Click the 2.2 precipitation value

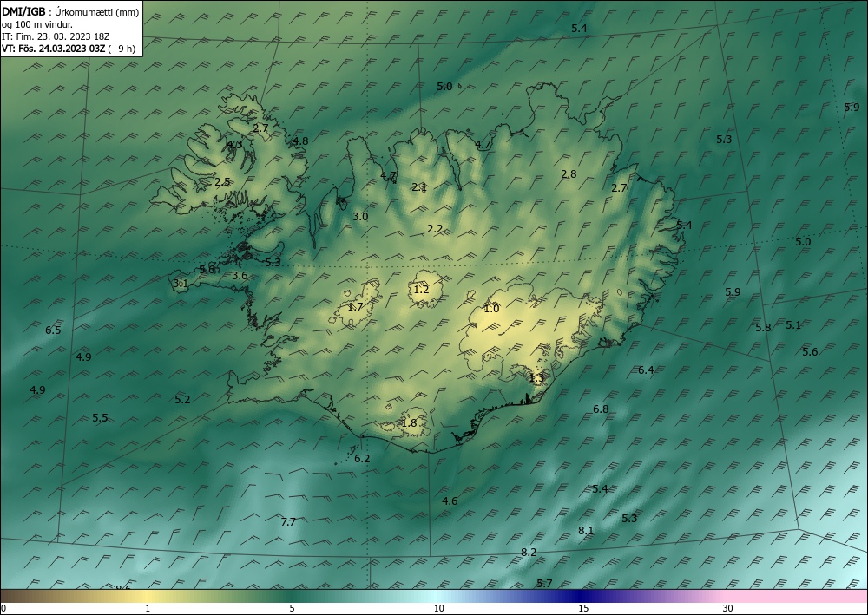(x=435, y=228)
